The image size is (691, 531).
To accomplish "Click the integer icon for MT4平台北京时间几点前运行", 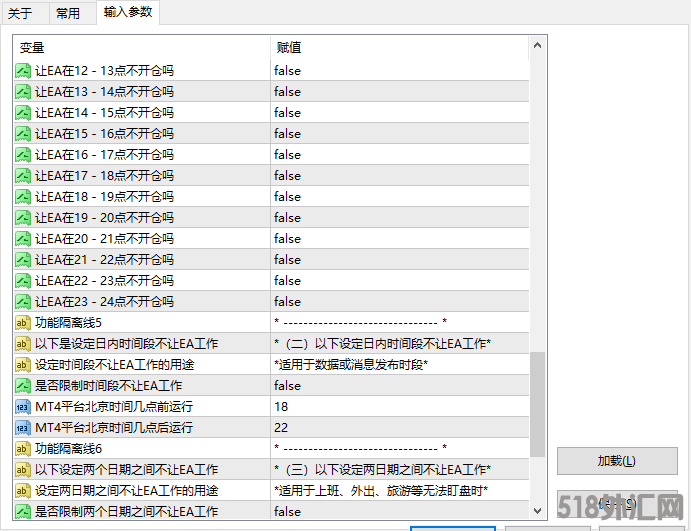I will (x=23, y=407).
